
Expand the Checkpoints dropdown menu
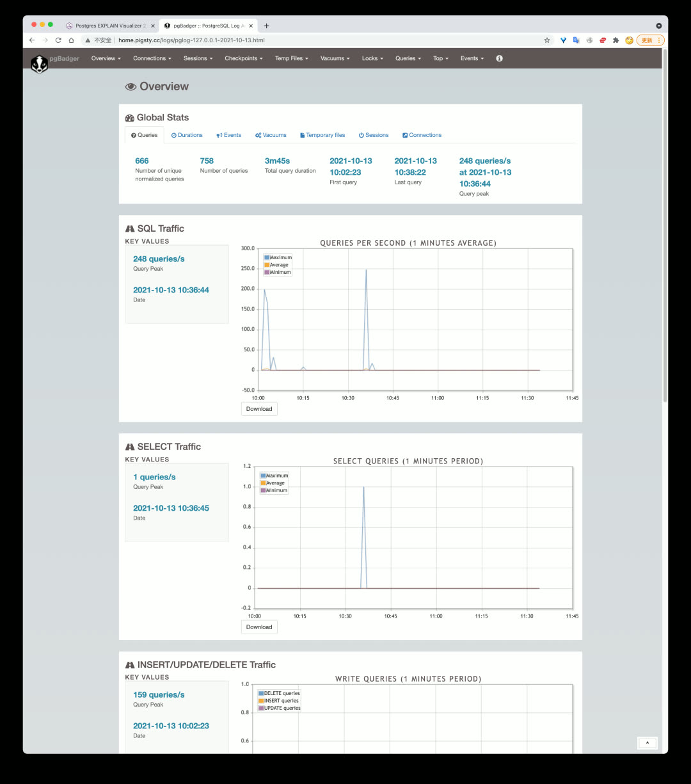(x=243, y=58)
